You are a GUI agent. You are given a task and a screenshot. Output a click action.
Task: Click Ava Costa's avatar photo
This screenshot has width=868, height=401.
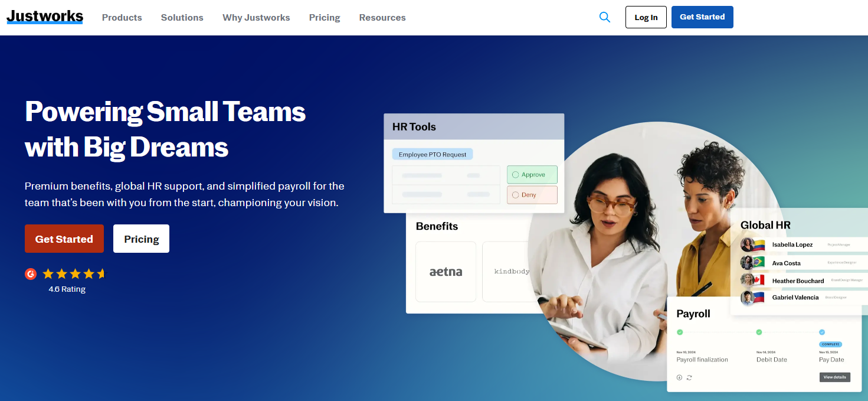(x=748, y=263)
